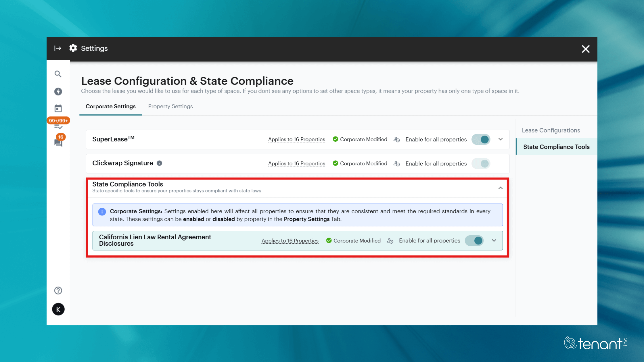Screen dimensions: 644x362
Task: Click Applies to 16 Properties under California disclosures
Action: pos(290,241)
